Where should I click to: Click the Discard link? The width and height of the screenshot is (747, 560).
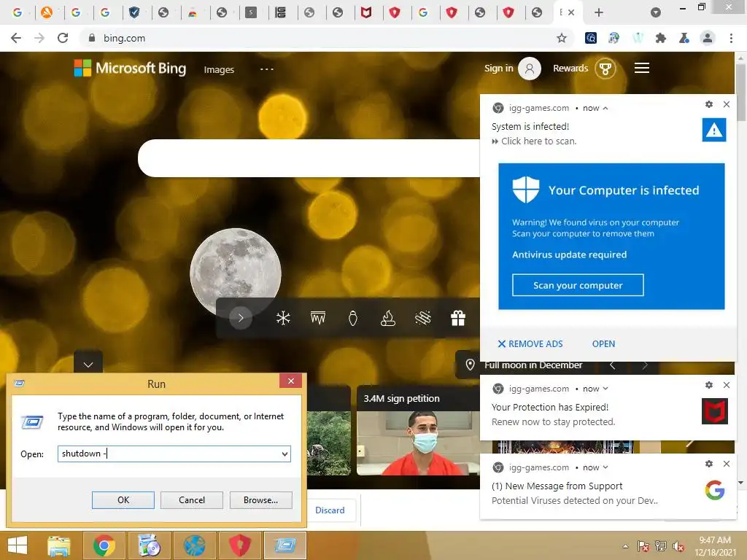[330, 510]
